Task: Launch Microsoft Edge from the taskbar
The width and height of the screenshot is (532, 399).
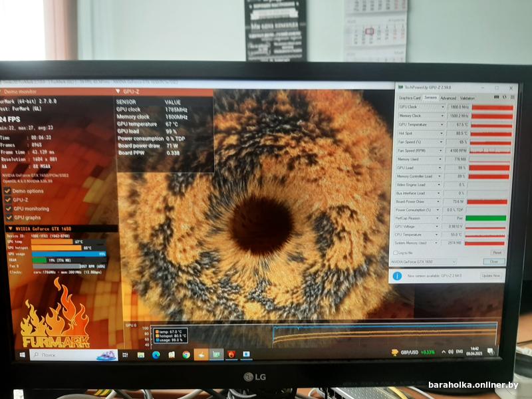Action: pos(156,355)
